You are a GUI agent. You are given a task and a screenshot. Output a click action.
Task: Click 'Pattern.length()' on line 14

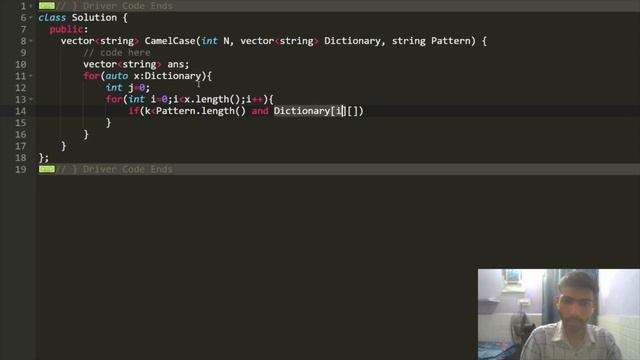(x=201, y=111)
